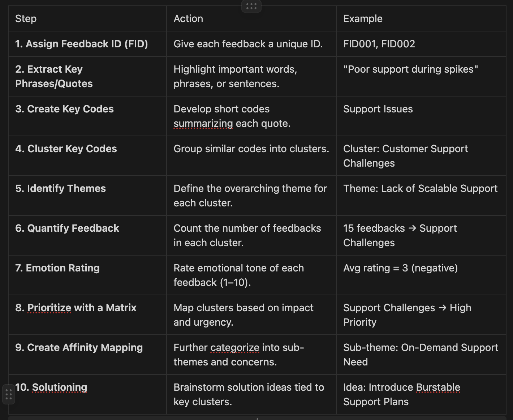513x420 pixels.
Task: Click the Quantify Feedback step cell
Action: click(x=87, y=235)
